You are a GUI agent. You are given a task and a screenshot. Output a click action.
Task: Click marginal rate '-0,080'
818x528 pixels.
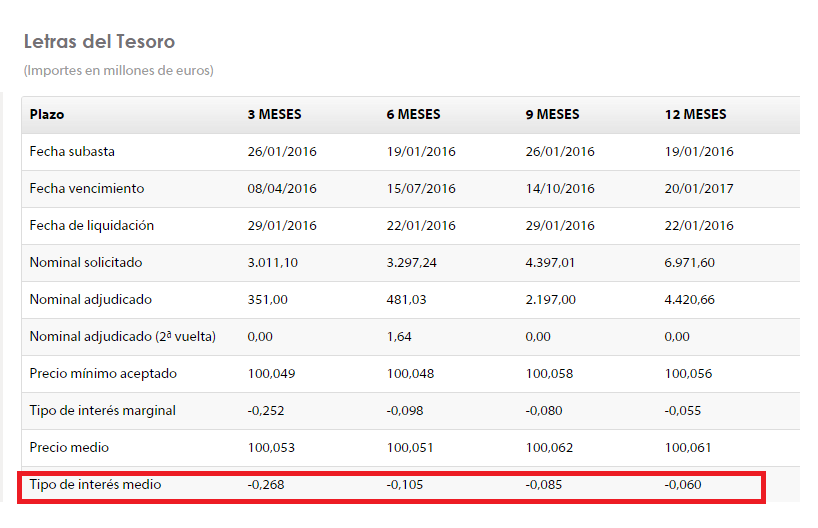pos(544,411)
